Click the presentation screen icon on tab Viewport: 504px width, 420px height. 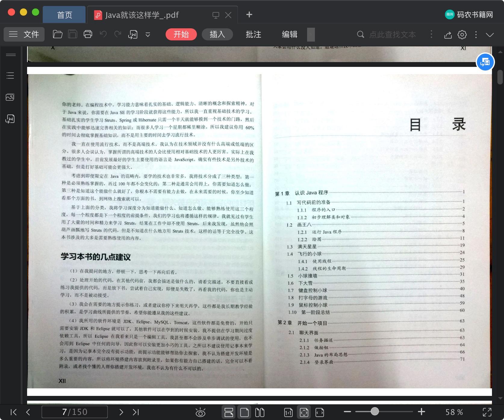[x=216, y=15]
